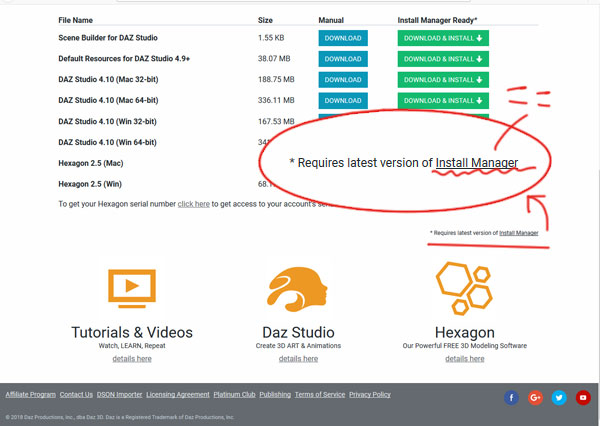This screenshot has width=600, height=426.
Task: Open the Terms of Service footer link
Action: point(320,395)
